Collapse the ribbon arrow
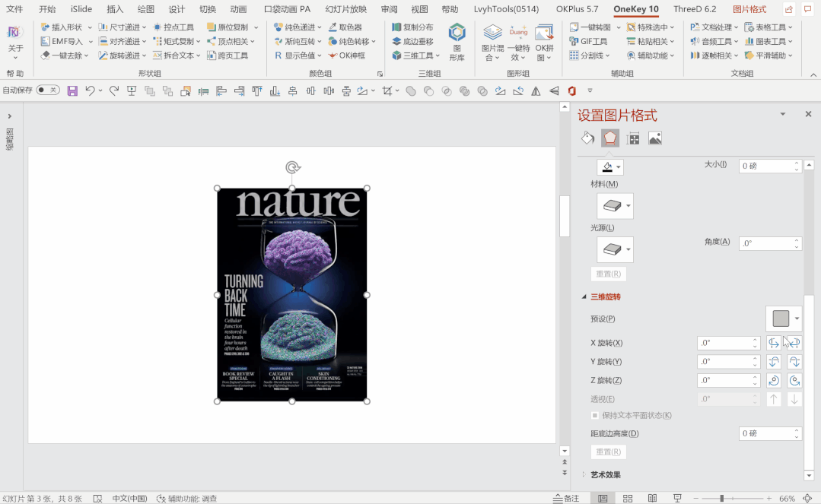 tap(813, 74)
